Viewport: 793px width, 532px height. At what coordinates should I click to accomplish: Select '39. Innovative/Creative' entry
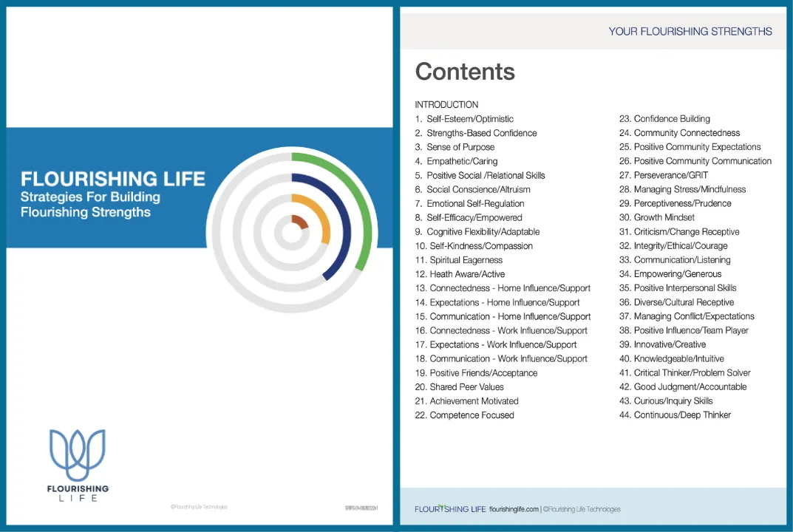(662, 344)
